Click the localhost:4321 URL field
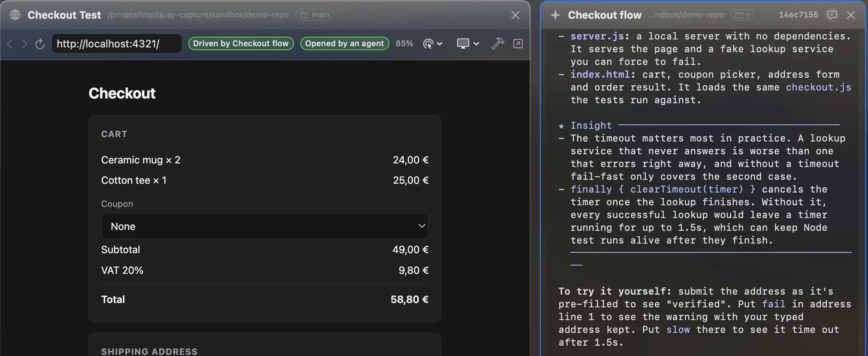 (x=116, y=43)
